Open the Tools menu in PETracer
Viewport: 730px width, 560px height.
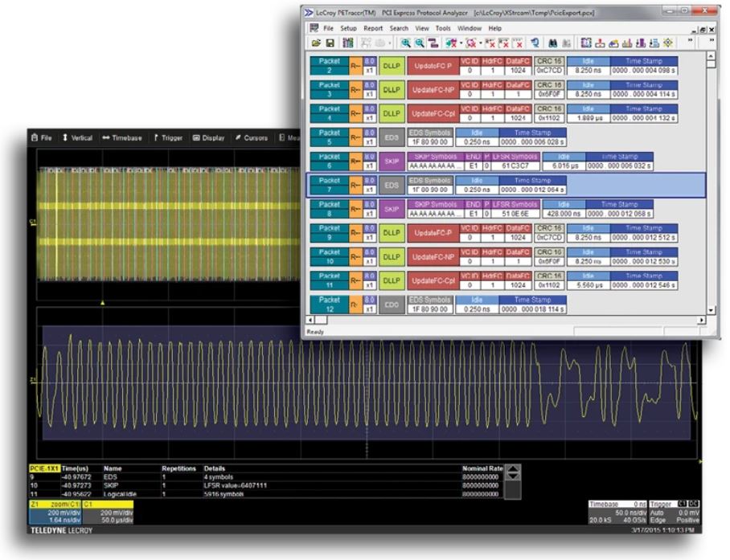(443, 28)
